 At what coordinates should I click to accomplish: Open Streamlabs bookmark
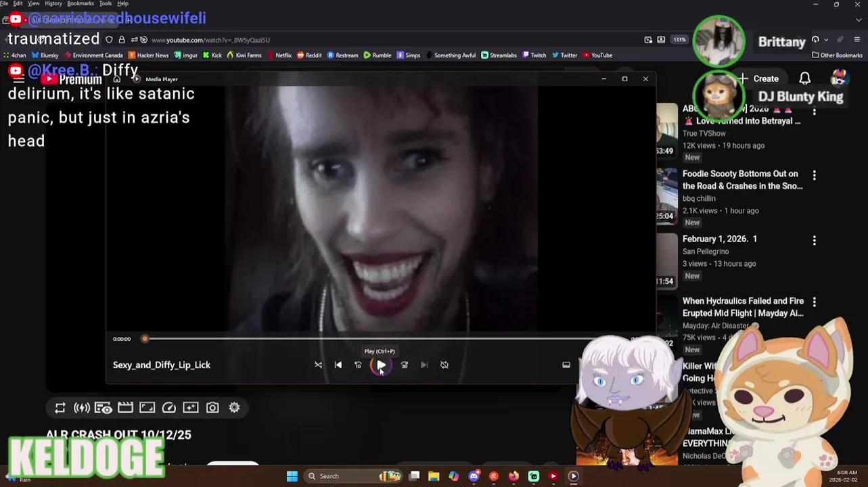[x=499, y=55]
